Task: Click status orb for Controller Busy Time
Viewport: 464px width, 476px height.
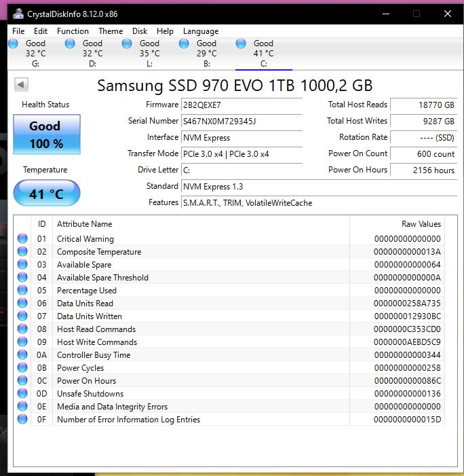Action: pos(22,354)
